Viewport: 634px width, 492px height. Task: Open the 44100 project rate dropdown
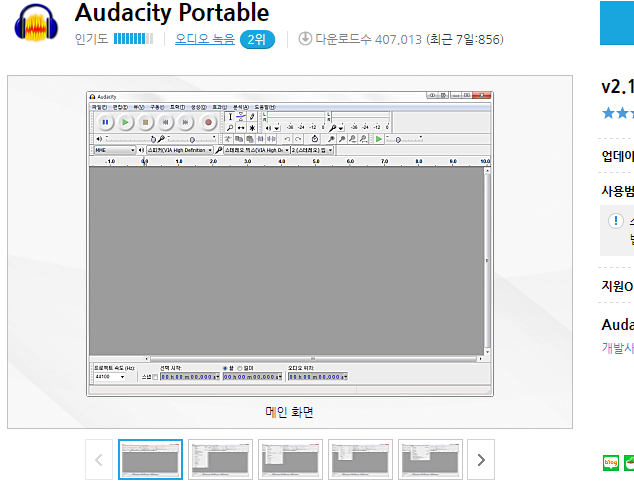[x=110, y=377]
